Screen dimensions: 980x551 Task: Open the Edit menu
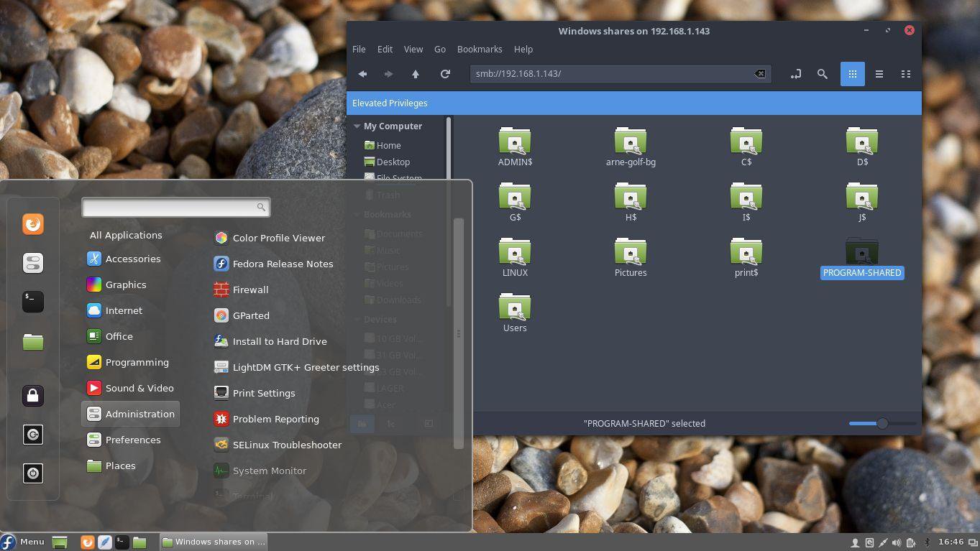click(385, 49)
